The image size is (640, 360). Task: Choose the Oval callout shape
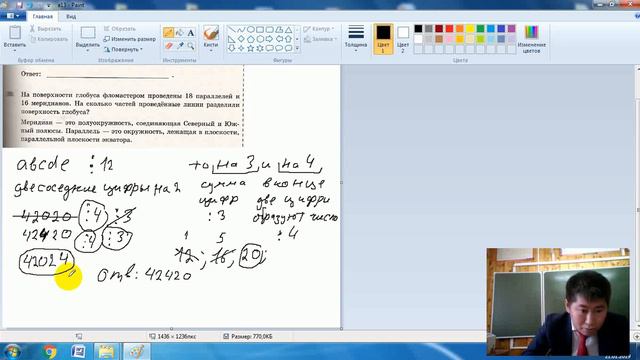(x=279, y=48)
